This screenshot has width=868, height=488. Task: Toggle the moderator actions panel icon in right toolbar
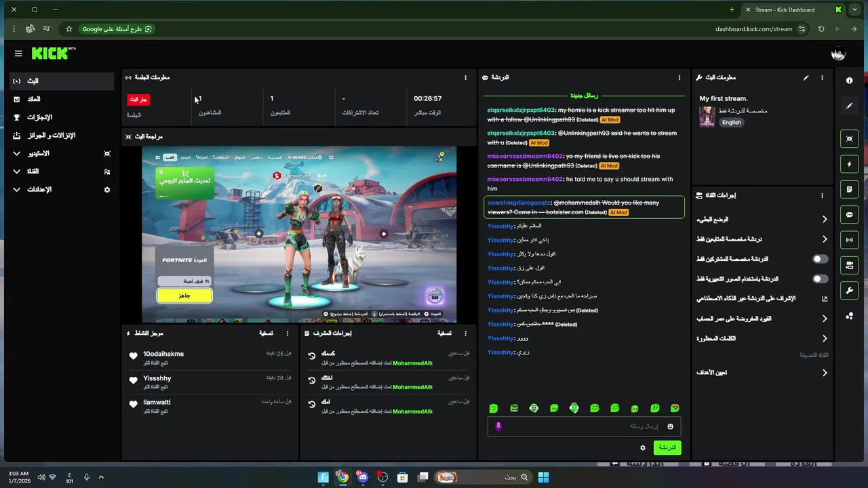[x=849, y=189]
